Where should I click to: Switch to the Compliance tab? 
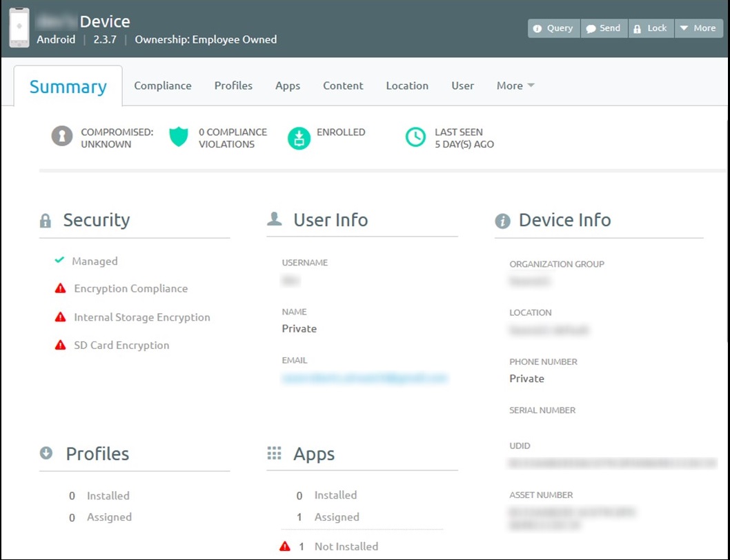pos(163,86)
